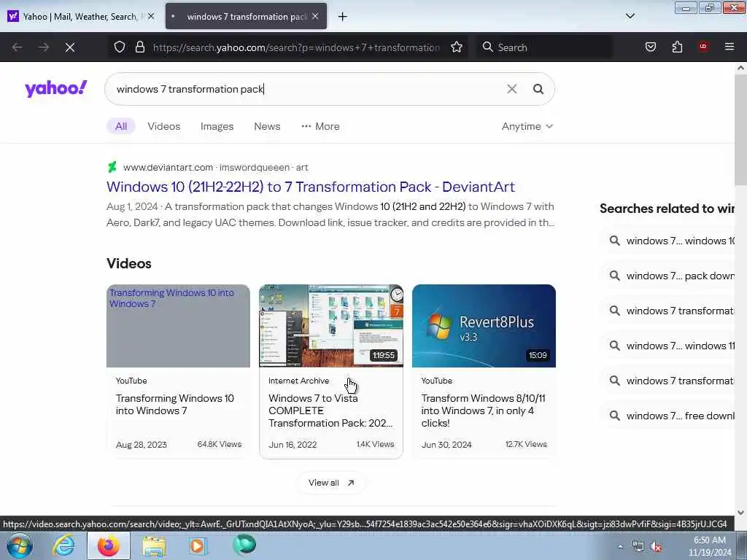Switch to Images results tab
This screenshot has height=560, width=747.
(x=217, y=126)
